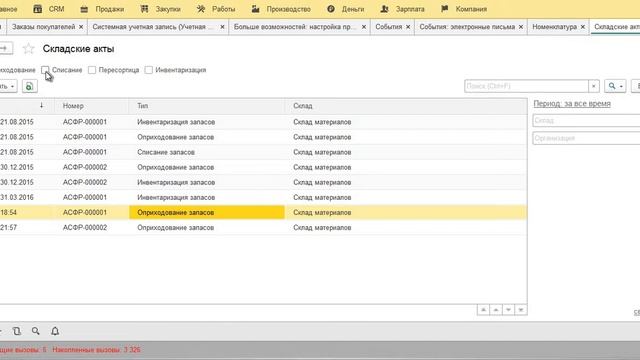This screenshot has height=360, width=640.
Task: Move up one page arrow
Action: [496, 310]
